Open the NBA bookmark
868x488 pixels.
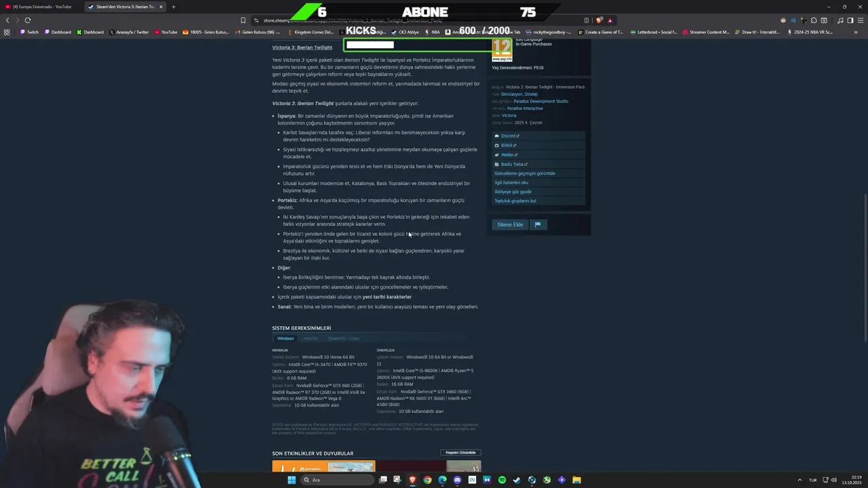432,32
